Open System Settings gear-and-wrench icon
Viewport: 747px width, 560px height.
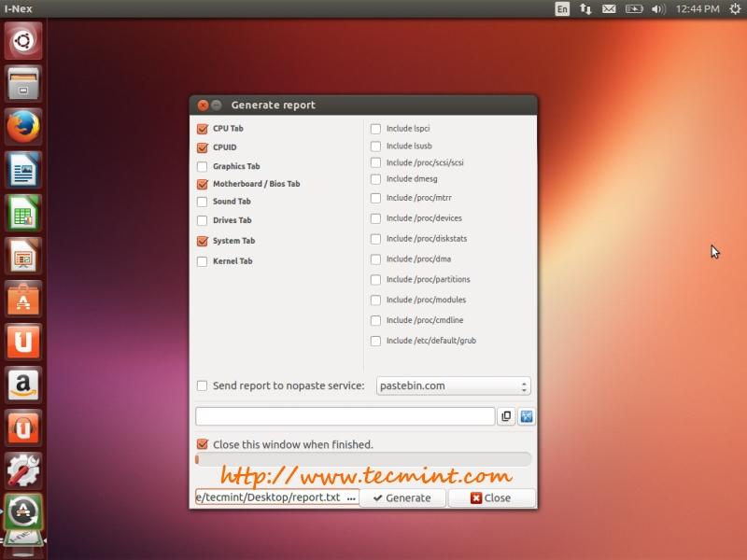pos(23,470)
